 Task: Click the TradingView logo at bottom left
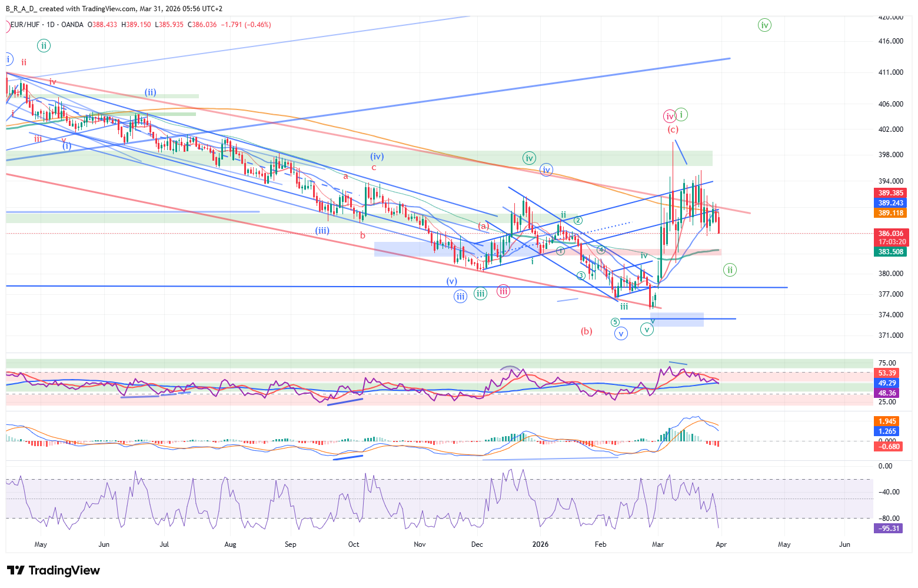(53, 570)
